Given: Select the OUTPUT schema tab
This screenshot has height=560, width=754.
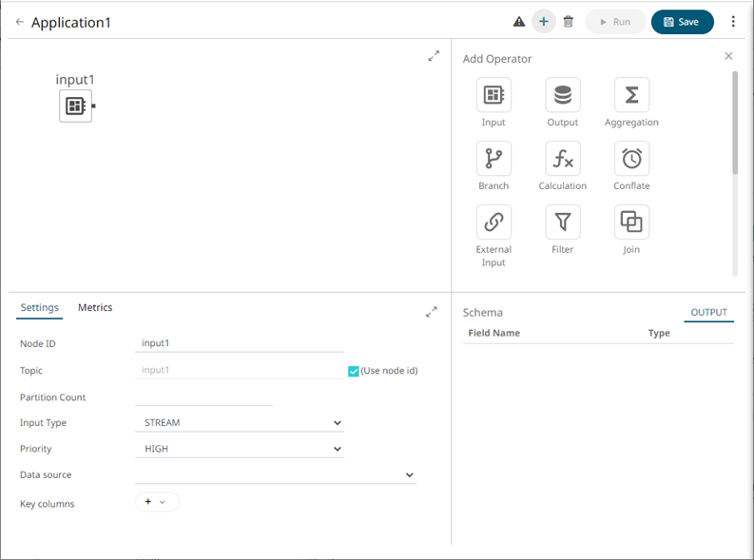Looking at the screenshot, I should pos(708,312).
